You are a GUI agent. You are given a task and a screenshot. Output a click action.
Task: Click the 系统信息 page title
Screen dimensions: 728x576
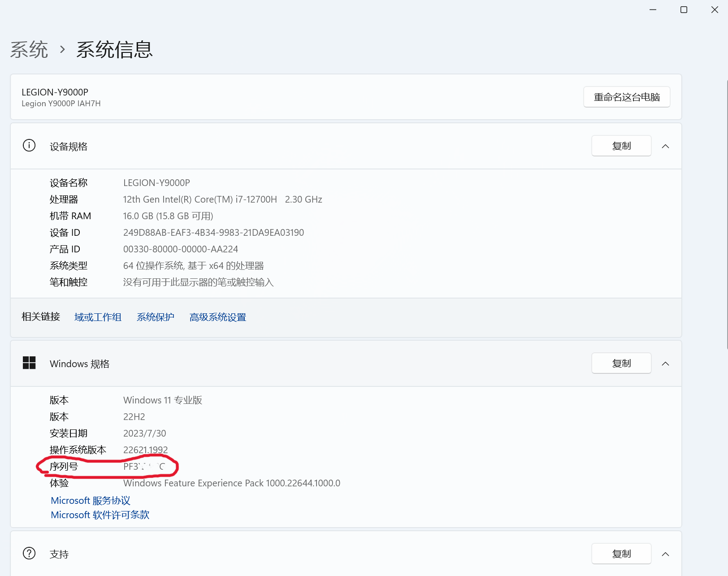click(x=115, y=49)
